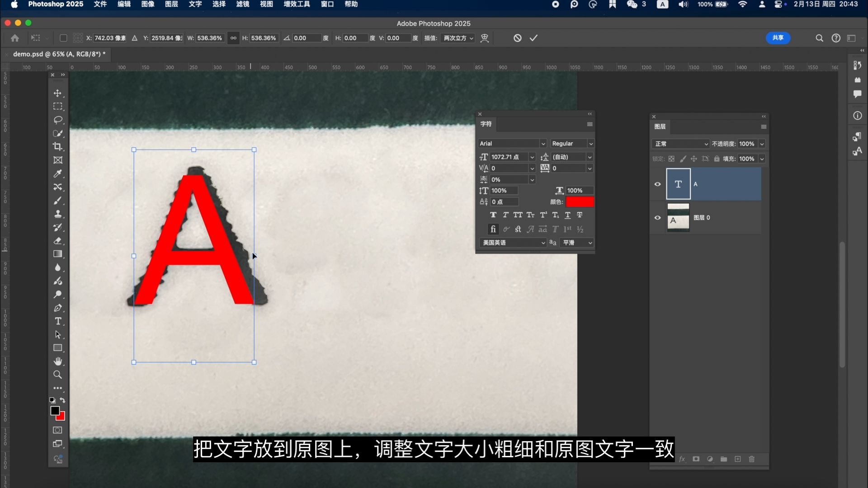This screenshot has width=868, height=488.
Task: Toggle visibility of 图层 0
Action: pyautogui.click(x=658, y=217)
